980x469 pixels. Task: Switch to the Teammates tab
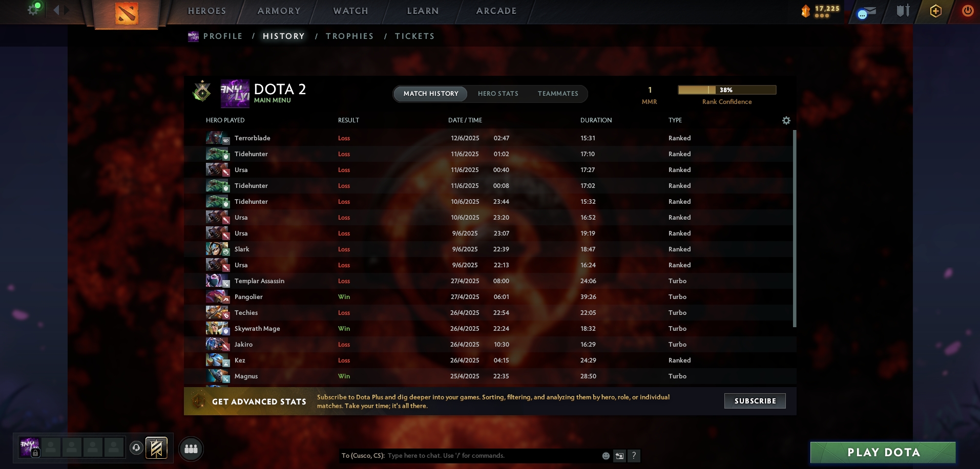click(x=558, y=94)
